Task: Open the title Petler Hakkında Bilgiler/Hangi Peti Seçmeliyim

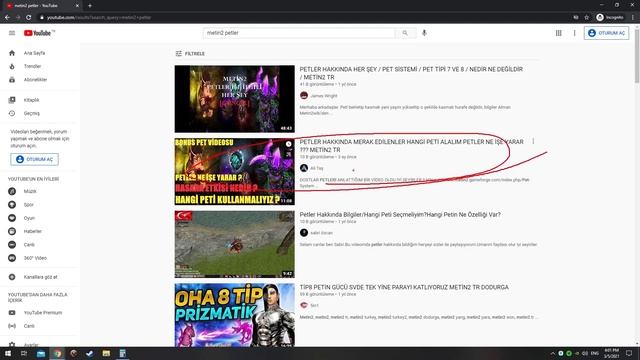Action: tap(400, 215)
